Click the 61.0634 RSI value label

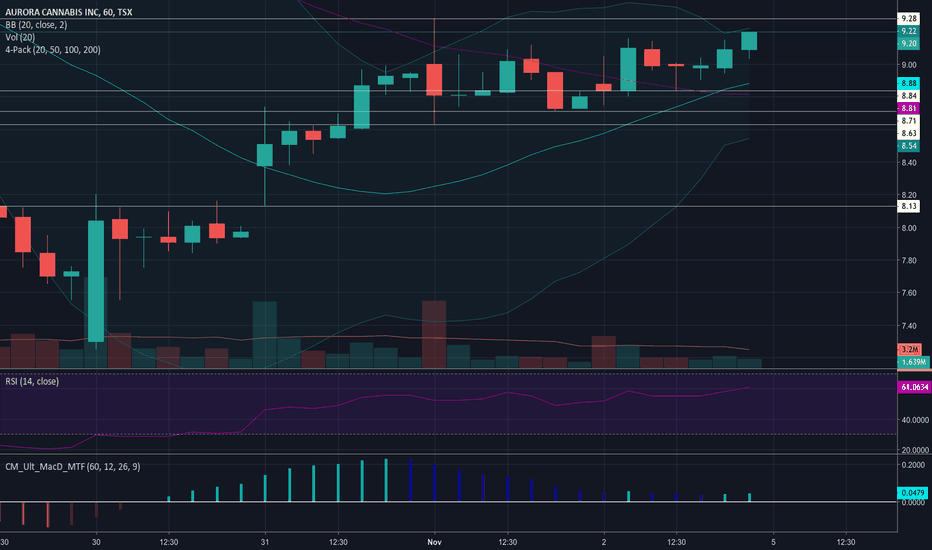[x=914, y=387]
